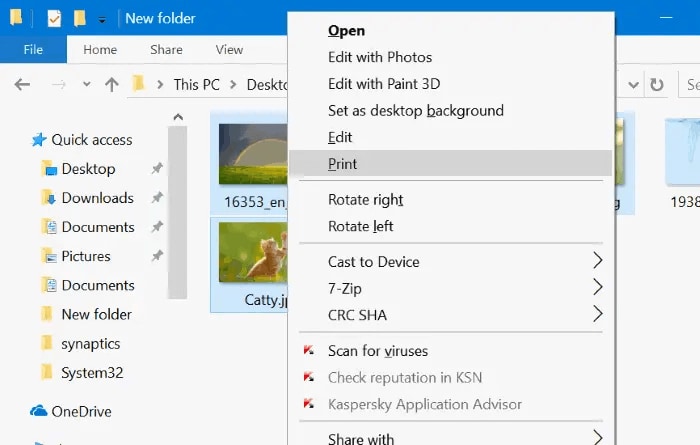Choose Print from the context menu
Image resolution: width=700 pixels, height=445 pixels.
point(343,164)
